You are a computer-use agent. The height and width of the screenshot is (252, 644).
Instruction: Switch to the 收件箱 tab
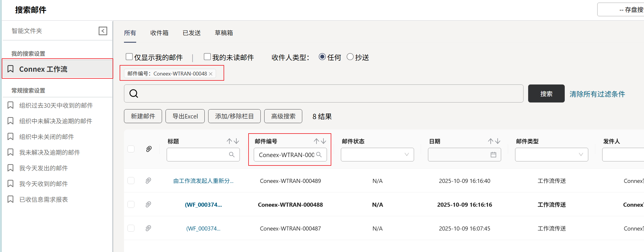(159, 33)
